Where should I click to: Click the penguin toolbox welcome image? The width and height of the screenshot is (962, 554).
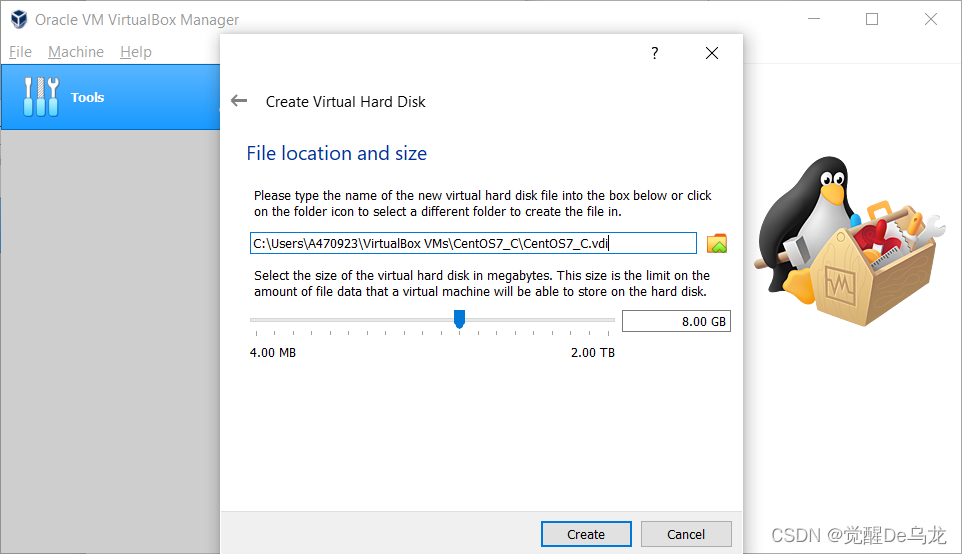[x=850, y=241]
